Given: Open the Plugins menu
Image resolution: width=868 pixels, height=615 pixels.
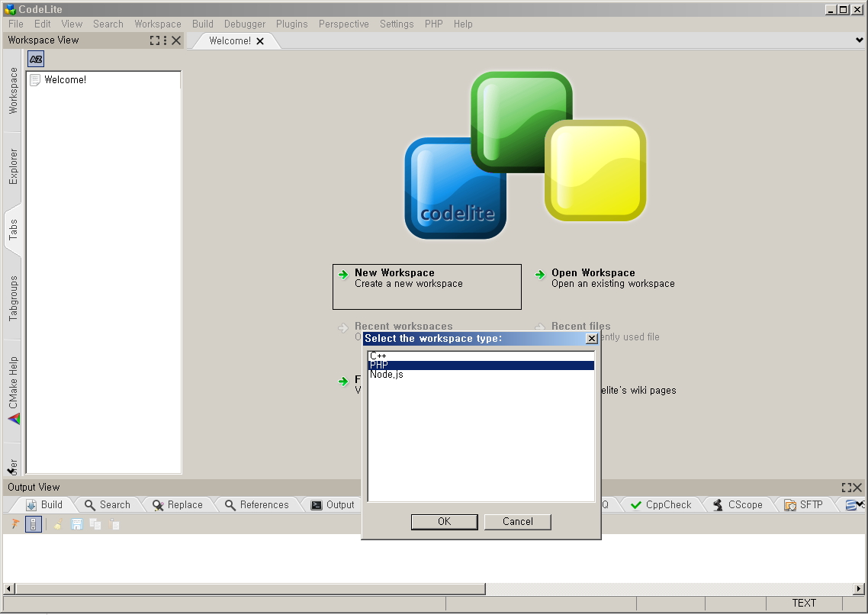Looking at the screenshot, I should [291, 24].
